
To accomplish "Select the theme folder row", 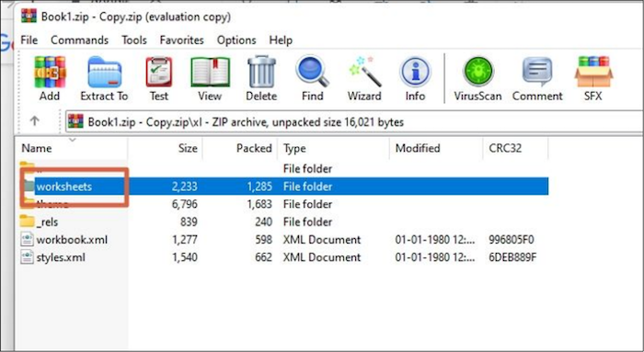I will [283, 204].
